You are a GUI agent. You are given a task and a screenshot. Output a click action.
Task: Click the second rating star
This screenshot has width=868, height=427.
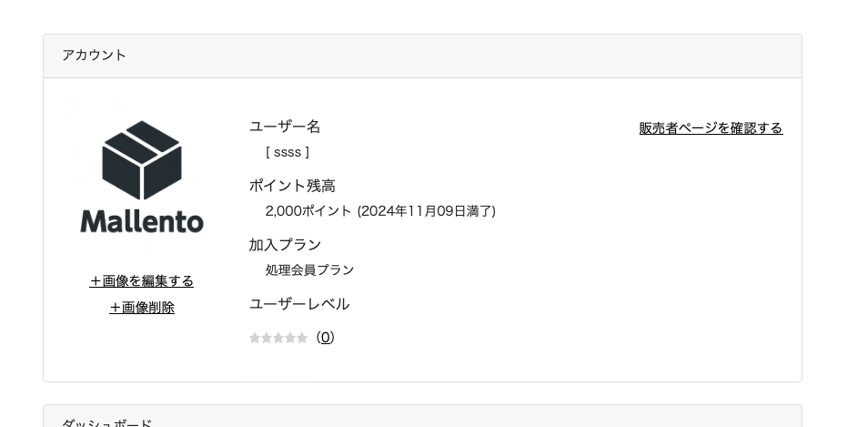tap(267, 338)
